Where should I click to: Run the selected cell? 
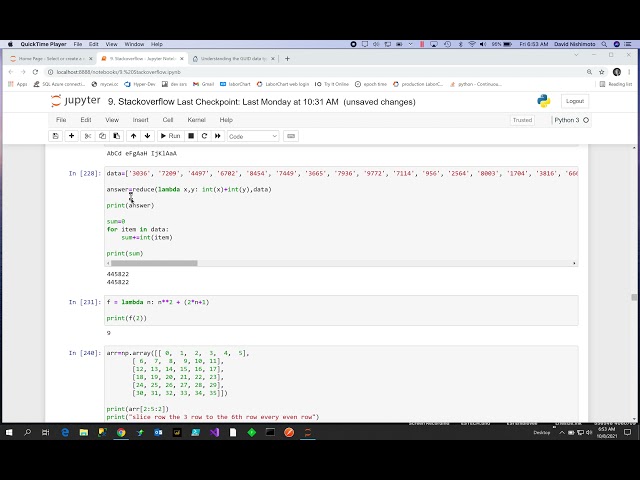tap(170, 136)
